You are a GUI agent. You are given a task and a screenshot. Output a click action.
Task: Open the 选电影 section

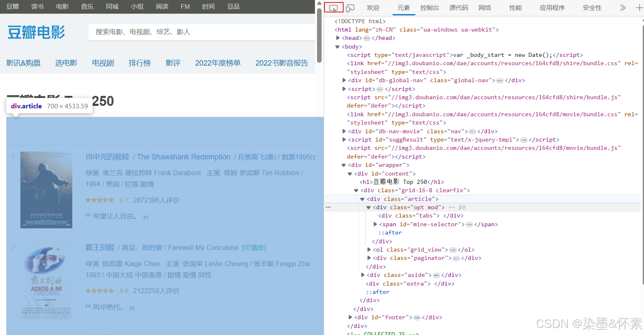pyautogui.click(x=66, y=63)
